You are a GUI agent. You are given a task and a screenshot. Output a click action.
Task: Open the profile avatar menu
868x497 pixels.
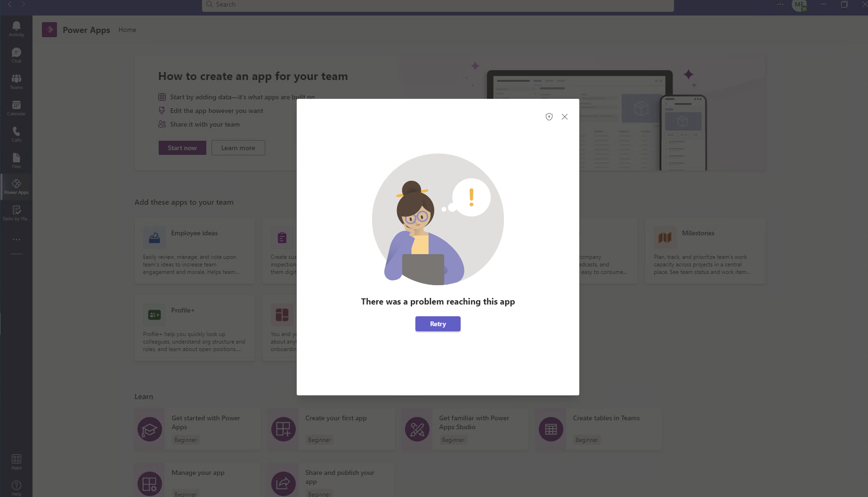coord(799,5)
